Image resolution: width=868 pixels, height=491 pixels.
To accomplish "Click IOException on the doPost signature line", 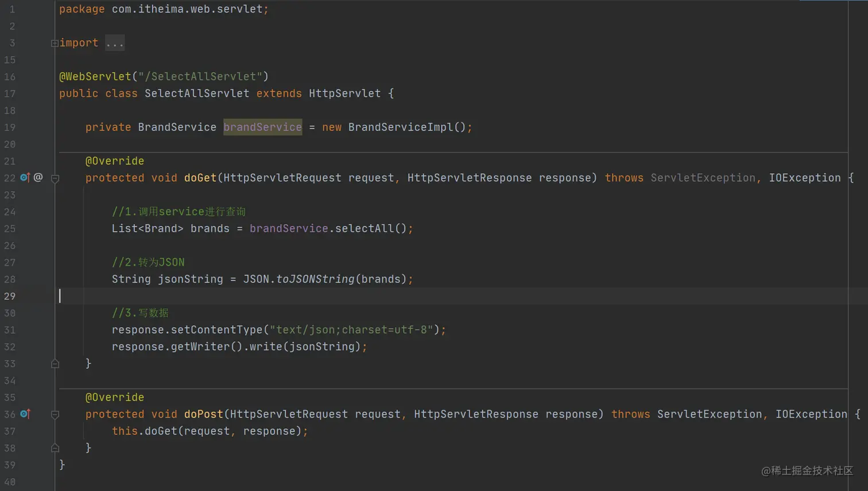I will (x=811, y=414).
